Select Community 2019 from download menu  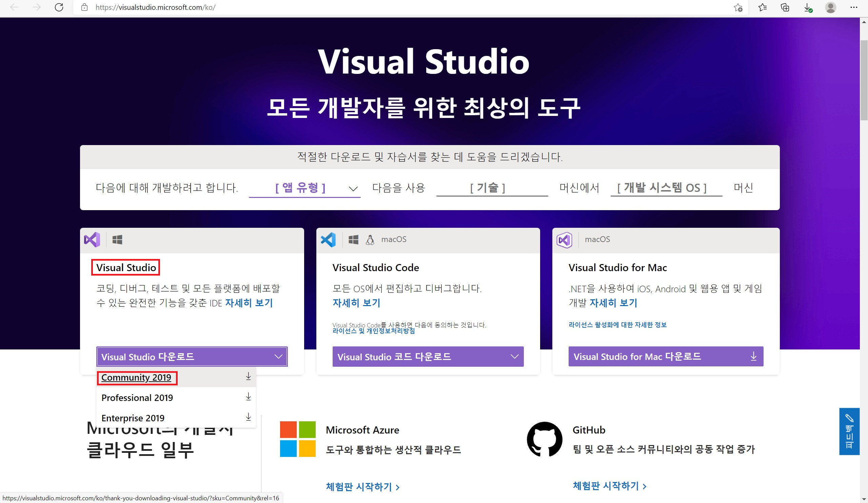[136, 378]
